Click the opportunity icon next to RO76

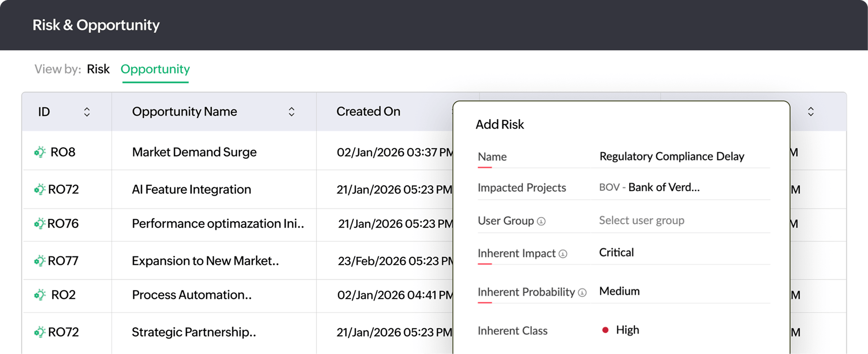40,223
